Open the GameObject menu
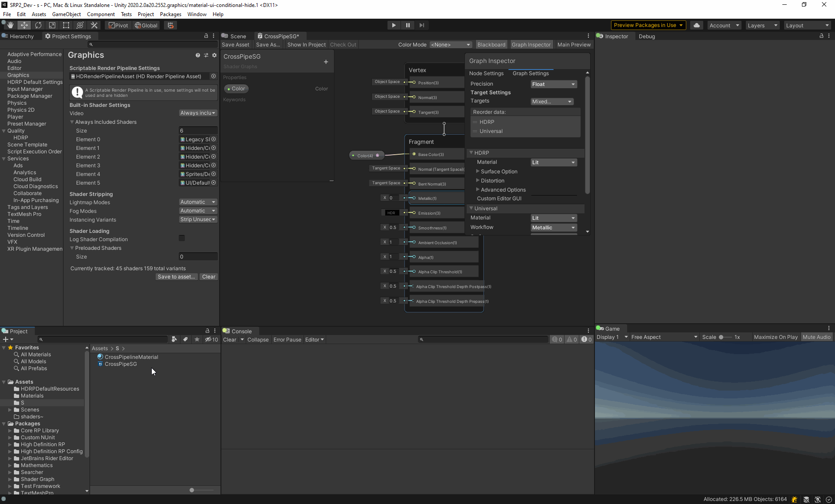 (66, 14)
